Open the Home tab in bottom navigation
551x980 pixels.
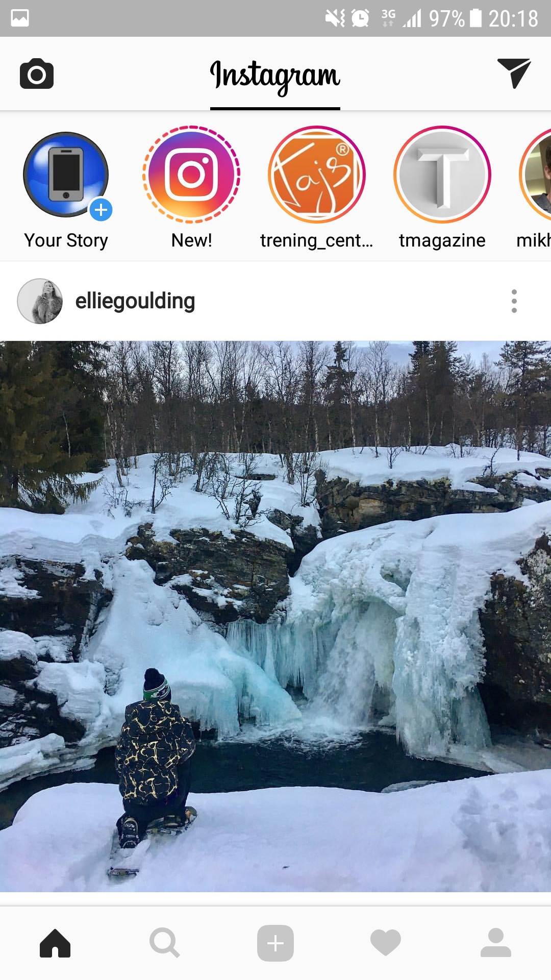[55, 943]
